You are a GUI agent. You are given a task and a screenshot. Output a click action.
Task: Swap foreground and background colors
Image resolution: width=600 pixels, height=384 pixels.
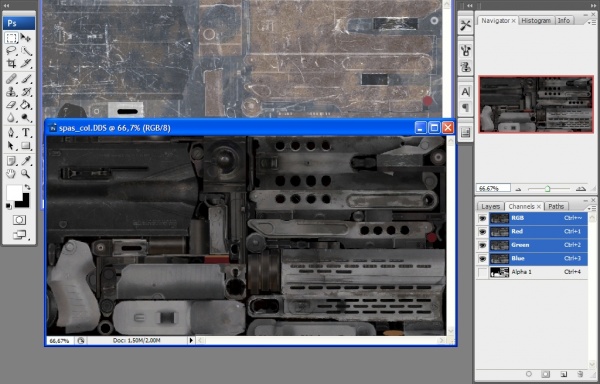(x=27, y=187)
